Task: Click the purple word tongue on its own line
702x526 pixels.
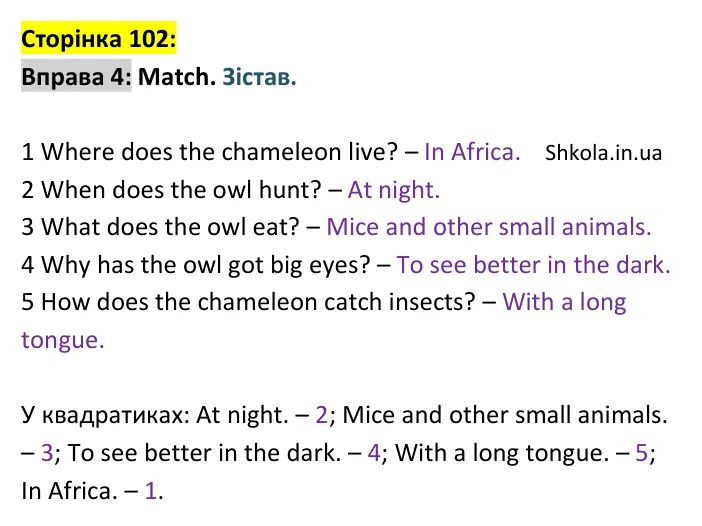Action: [x=63, y=341]
